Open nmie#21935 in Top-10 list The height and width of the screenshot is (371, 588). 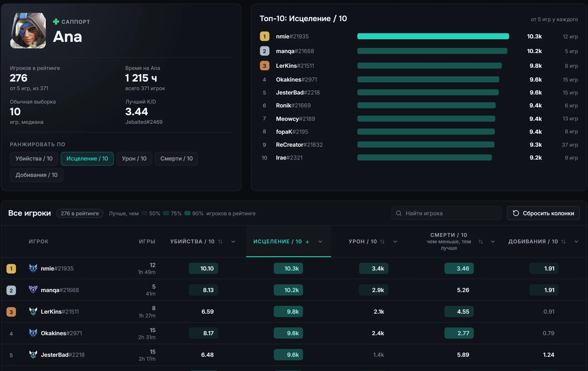point(292,36)
